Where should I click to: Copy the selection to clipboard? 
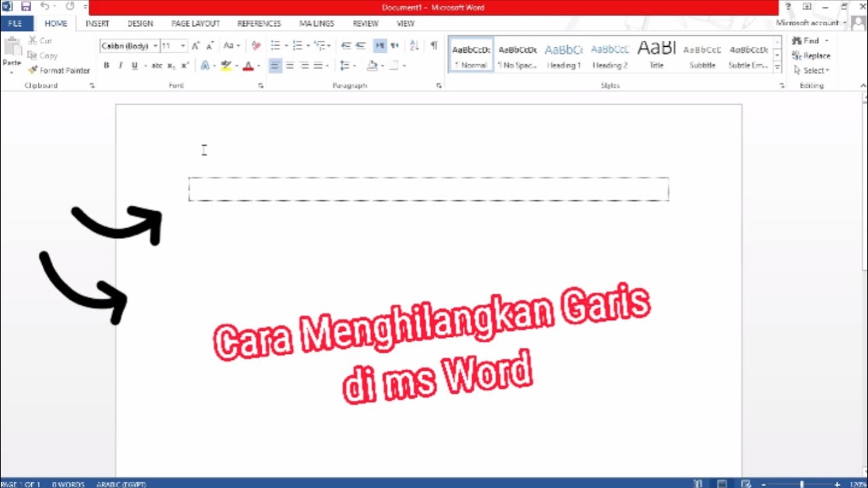pyautogui.click(x=43, y=56)
